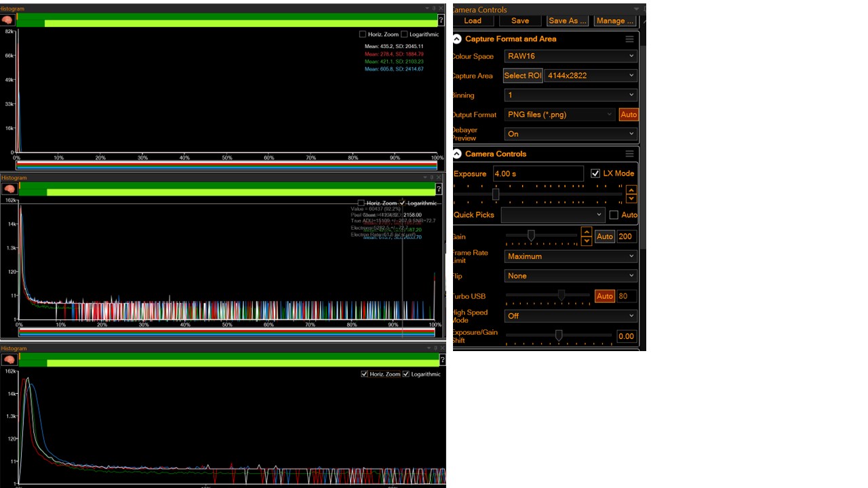Click the Save As ... button

568,20
